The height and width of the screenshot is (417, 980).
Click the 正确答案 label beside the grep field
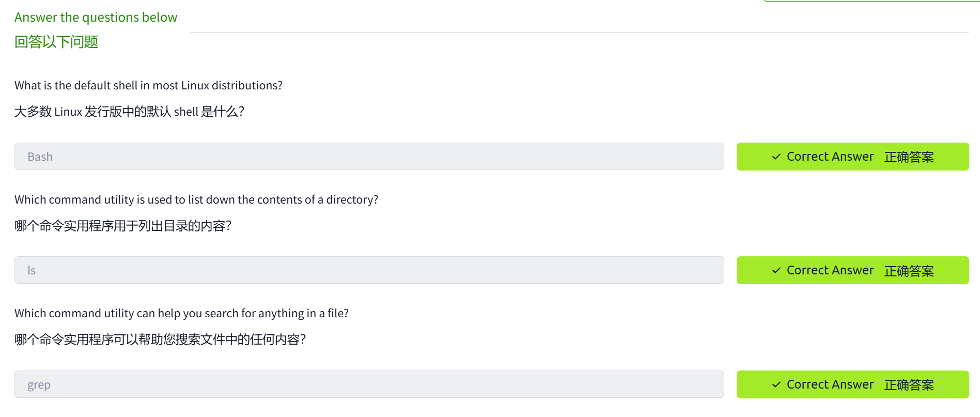909,385
